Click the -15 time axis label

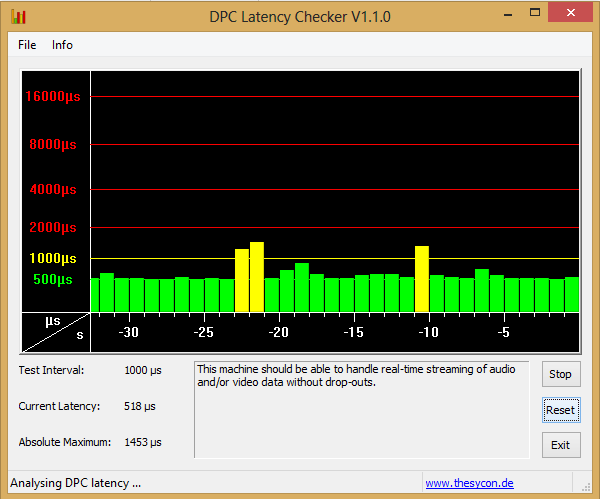[354, 332]
